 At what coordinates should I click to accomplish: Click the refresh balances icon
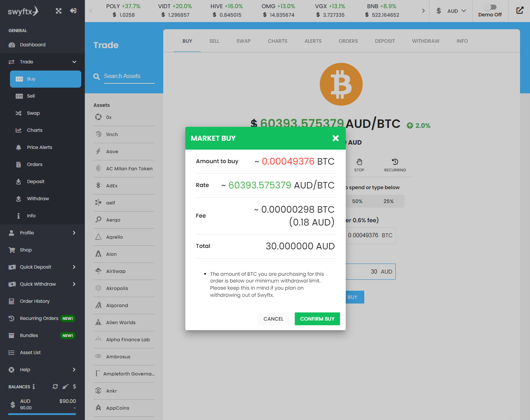pyautogui.click(x=55, y=387)
